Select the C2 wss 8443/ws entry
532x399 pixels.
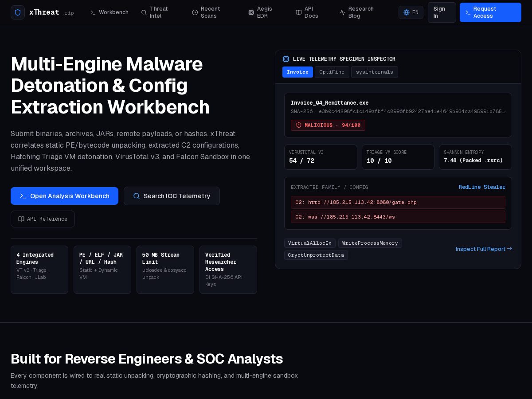(x=398, y=217)
